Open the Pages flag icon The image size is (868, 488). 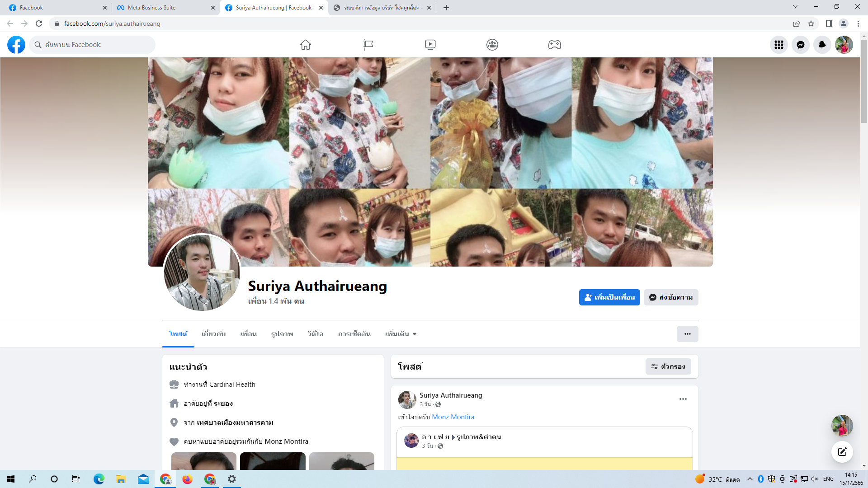coord(368,45)
